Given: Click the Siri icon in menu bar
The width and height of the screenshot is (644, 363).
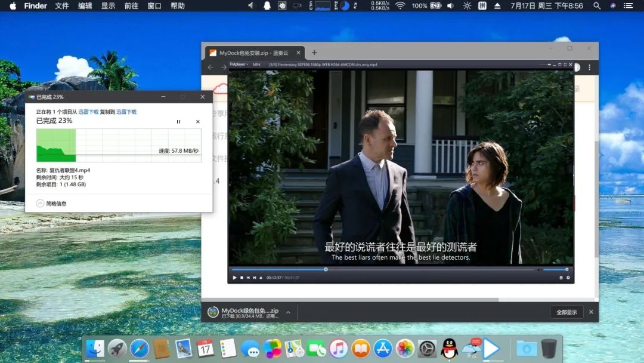Looking at the screenshot, I should point(613,6).
